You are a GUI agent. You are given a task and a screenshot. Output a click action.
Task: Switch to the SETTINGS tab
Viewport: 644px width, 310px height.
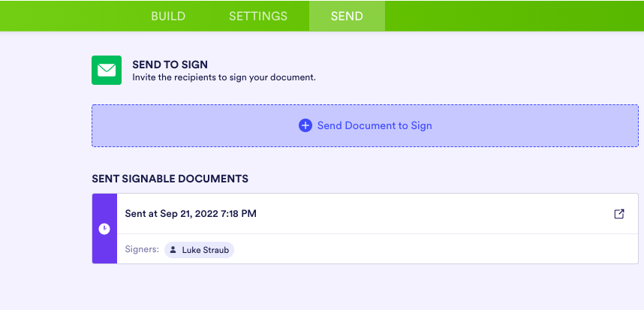tap(257, 16)
